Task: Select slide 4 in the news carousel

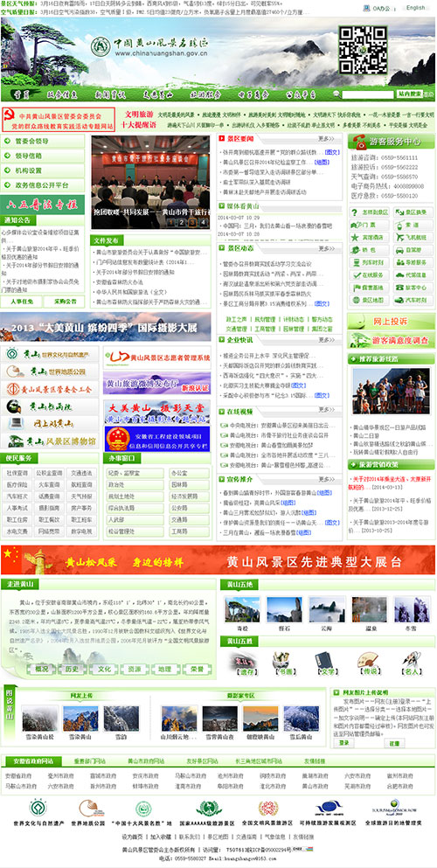Action: pyautogui.click(x=203, y=223)
